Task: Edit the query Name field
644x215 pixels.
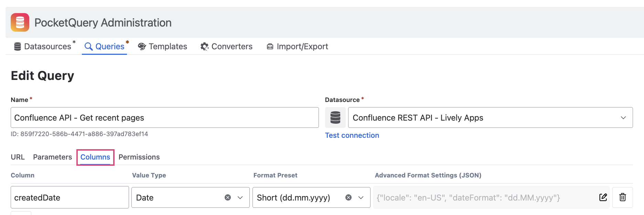Action: pos(165,117)
